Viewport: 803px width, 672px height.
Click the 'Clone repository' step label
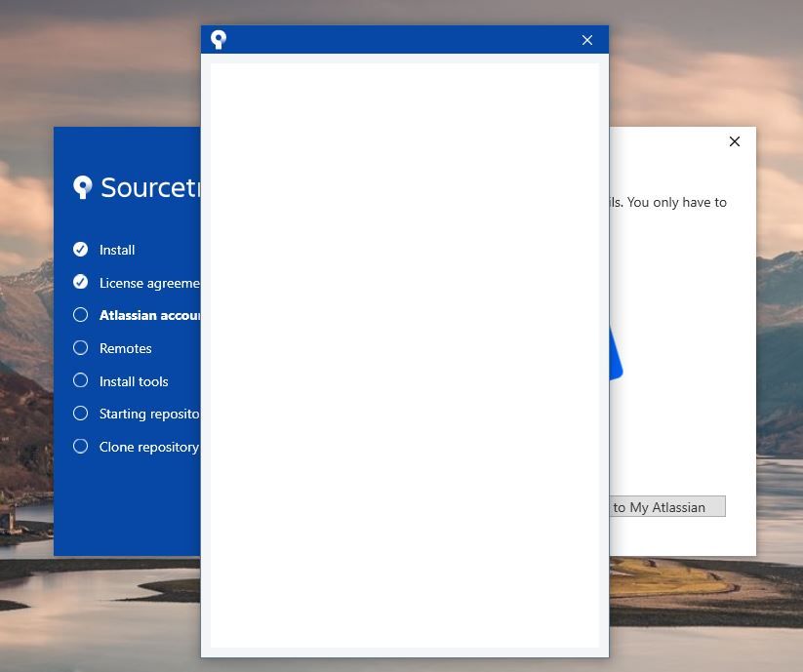149,448
